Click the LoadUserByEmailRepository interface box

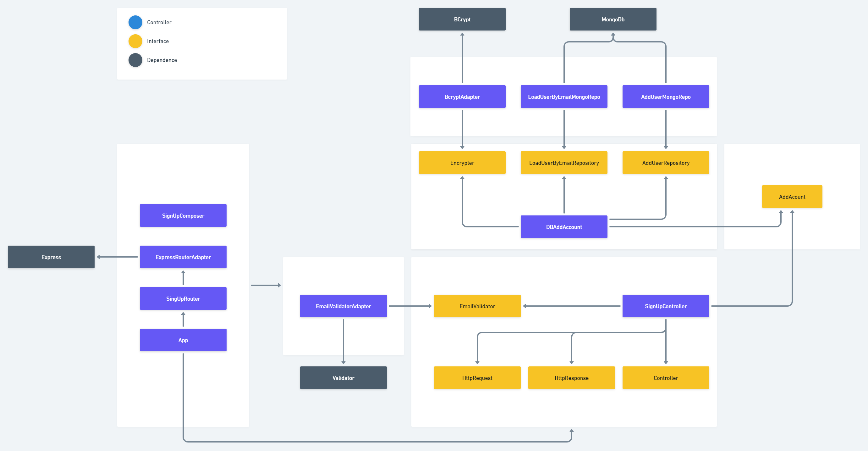pyautogui.click(x=563, y=163)
